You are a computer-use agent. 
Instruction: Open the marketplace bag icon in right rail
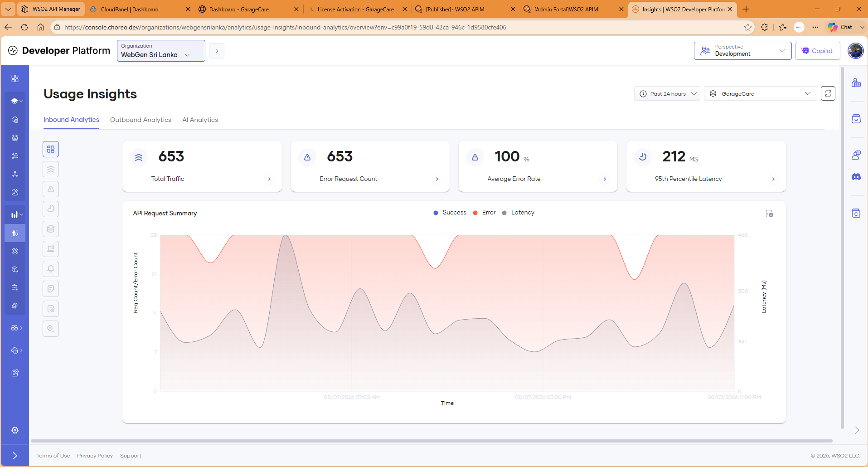tap(856, 119)
